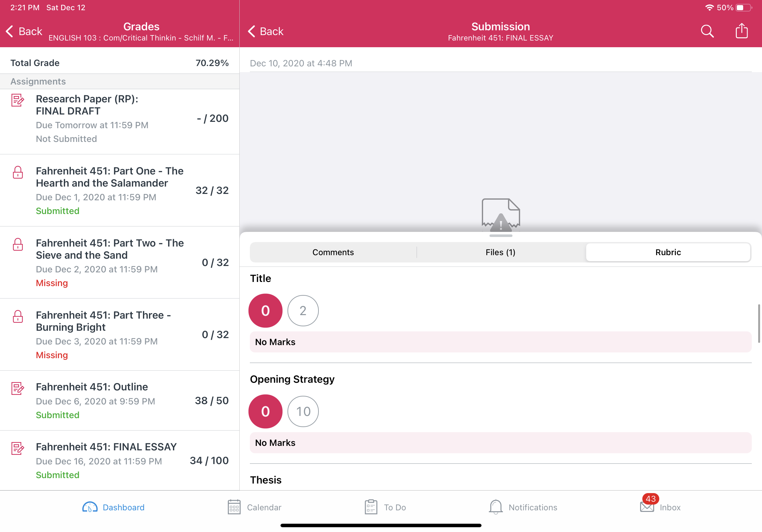Open the Dashboard icon in bottom bar
This screenshot has height=532, width=762.
coord(90,507)
